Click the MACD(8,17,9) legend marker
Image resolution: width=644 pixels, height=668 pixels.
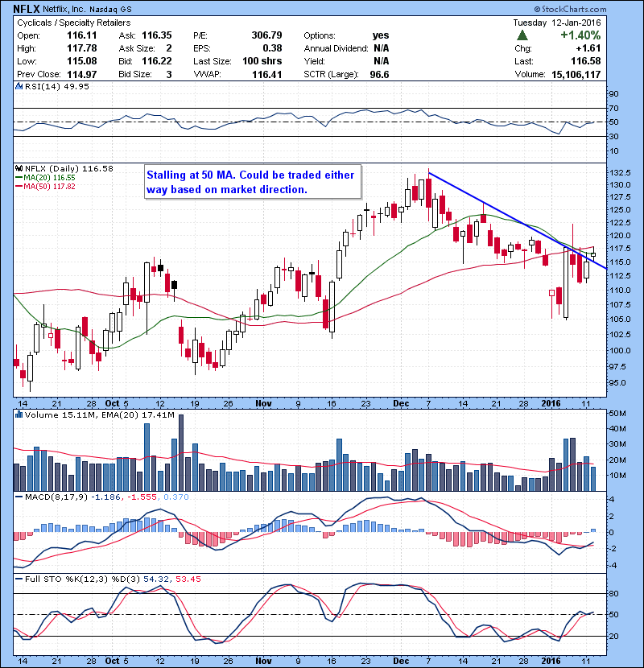coord(19,497)
